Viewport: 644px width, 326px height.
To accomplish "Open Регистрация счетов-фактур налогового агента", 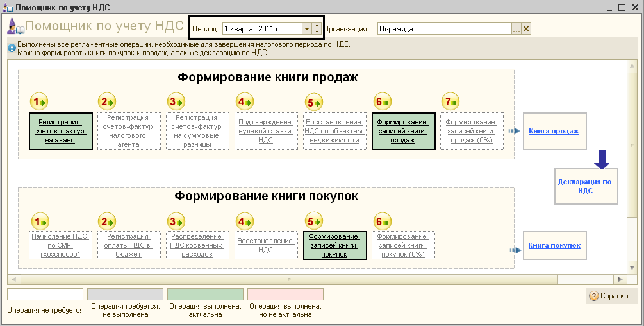I will pyautogui.click(x=129, y=131).
